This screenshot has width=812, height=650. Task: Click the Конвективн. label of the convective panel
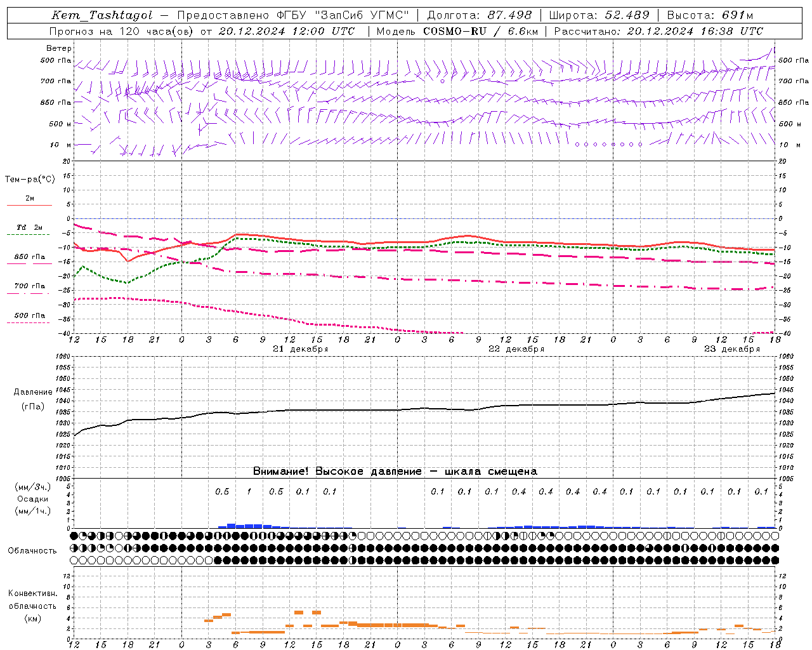32,594
